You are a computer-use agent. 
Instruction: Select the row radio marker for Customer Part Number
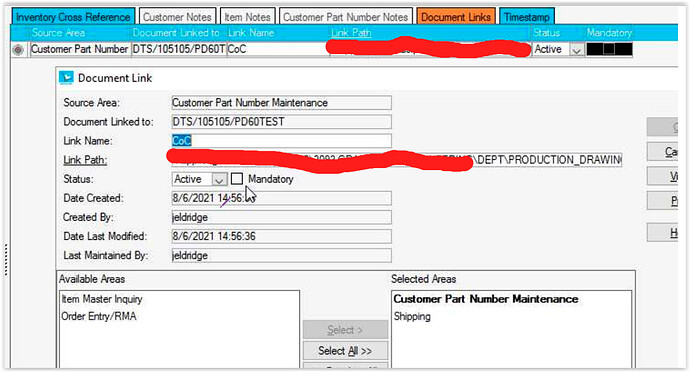coord(18,50)
